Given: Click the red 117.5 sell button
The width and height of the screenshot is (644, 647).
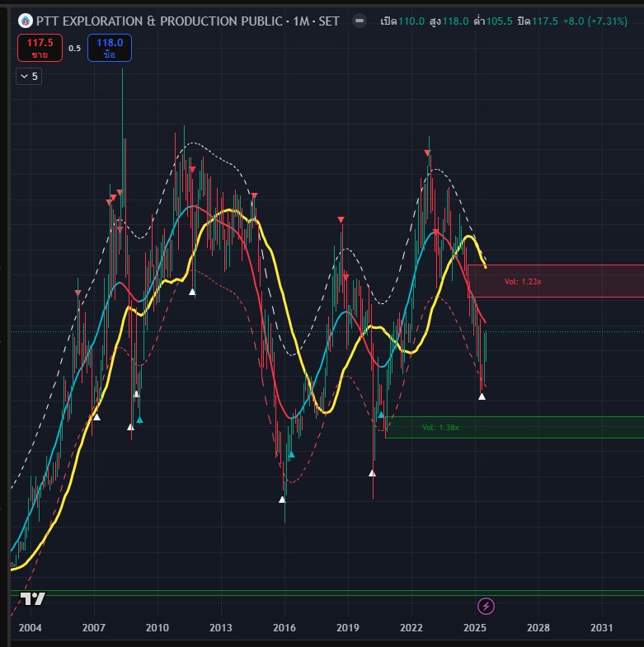Looking at the screenshot, I should pyautogui.click(x=40, y=48).
